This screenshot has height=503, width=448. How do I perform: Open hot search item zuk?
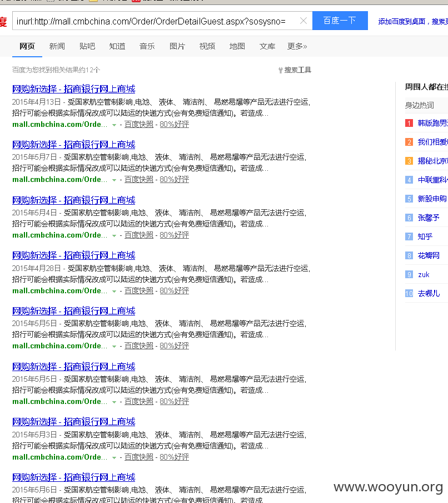pyautogui.click(x=424, y=275)
